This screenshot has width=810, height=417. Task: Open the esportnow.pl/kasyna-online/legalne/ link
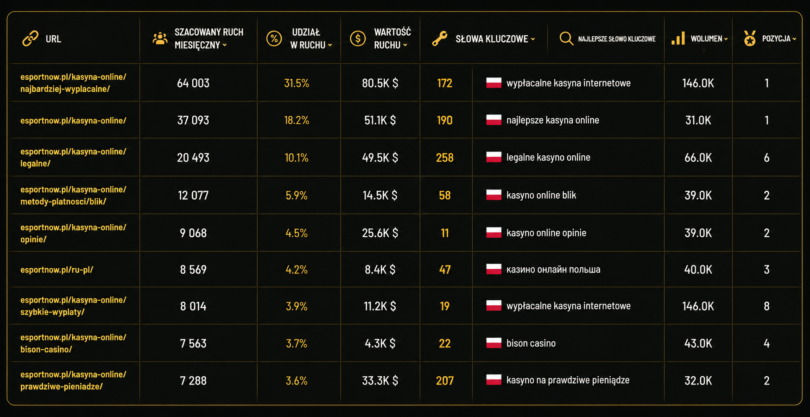73,158
